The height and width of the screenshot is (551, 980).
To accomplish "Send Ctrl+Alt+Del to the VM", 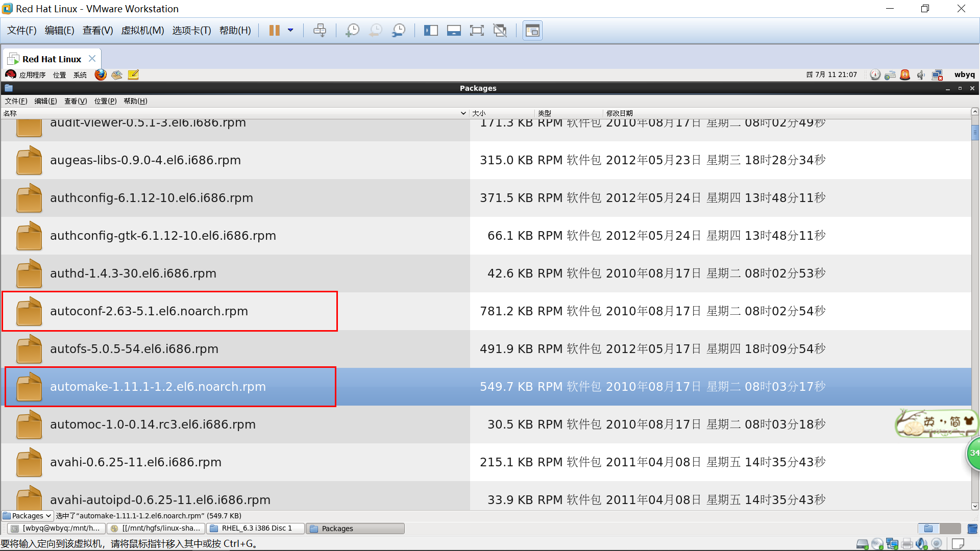I will pos(320,31).
